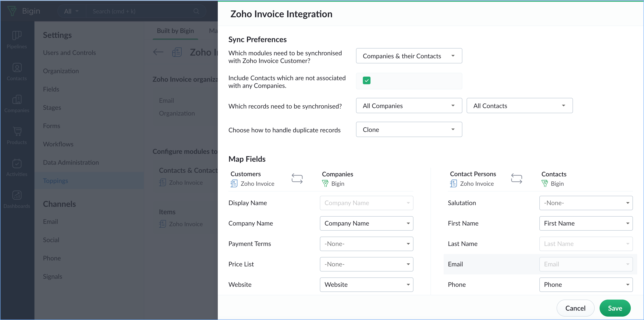Viewport: 644px width, 320px height.
Task: Expand the All Contacts dropdown
Action: (x=519, y=106)
